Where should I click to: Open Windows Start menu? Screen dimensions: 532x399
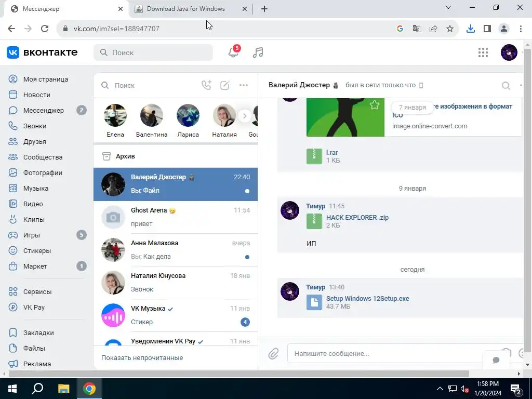coord(12,389)
